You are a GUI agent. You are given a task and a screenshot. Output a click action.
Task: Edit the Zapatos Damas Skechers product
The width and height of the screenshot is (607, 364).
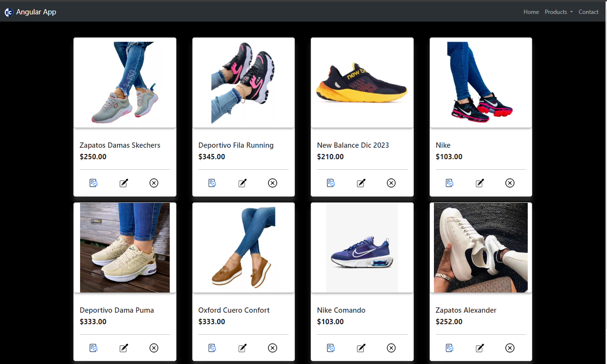tap(124, 183)
